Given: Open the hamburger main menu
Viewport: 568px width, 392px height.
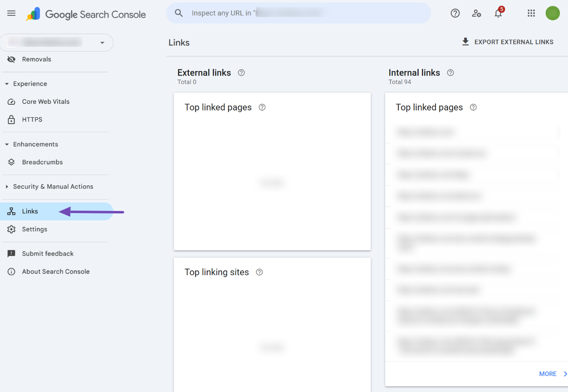Looking at the screenshot, I should point(11,13).
